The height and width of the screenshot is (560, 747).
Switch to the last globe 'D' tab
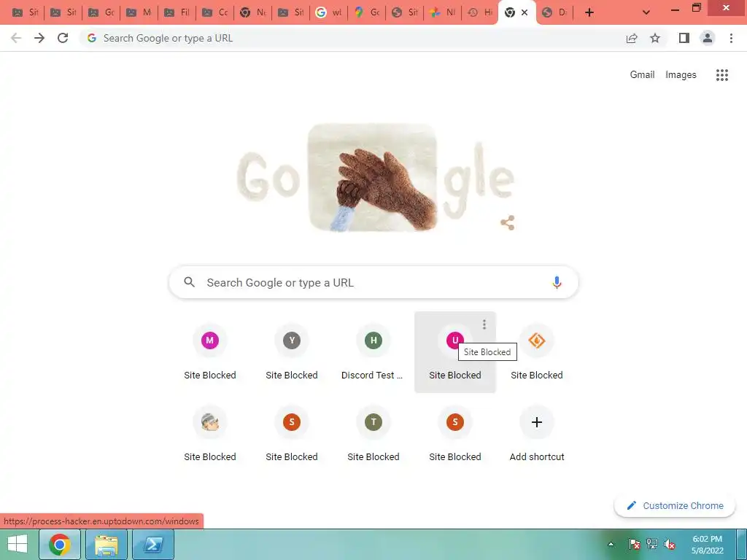[555, 12]
